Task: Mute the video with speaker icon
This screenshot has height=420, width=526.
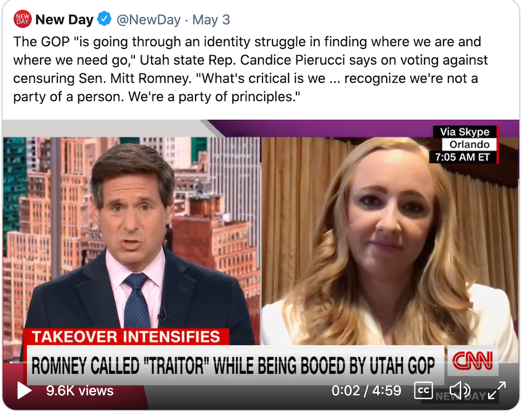Action: pos(460,391)
